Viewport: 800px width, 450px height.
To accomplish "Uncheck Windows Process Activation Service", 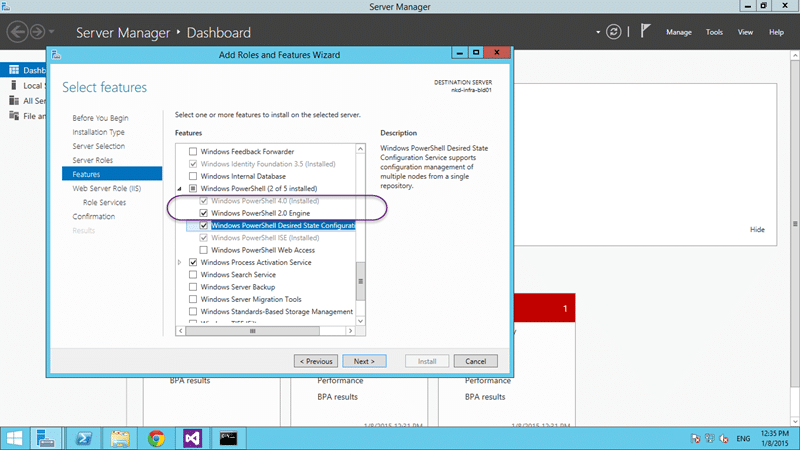I will click(x=193, y=262).
